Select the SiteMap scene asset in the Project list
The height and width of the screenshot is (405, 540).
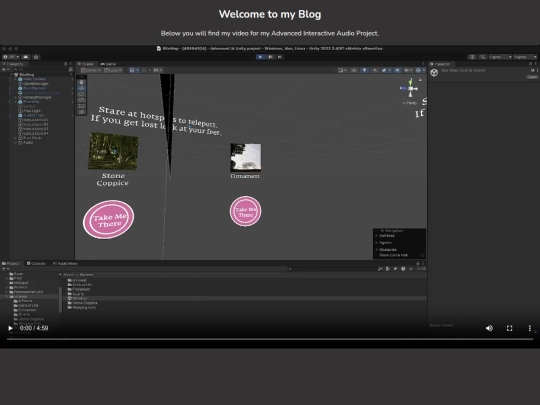pyautogui.click(x=78, y=298)
